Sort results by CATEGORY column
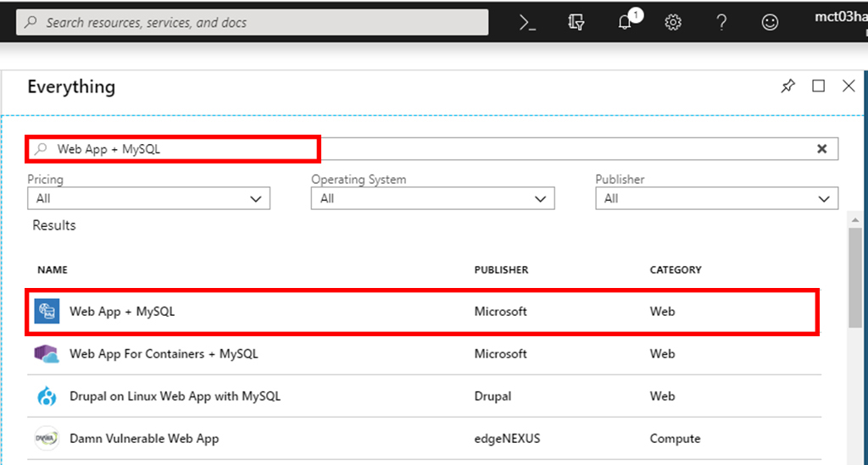Viewport: 868px width, 465px height. click(676, 270)
